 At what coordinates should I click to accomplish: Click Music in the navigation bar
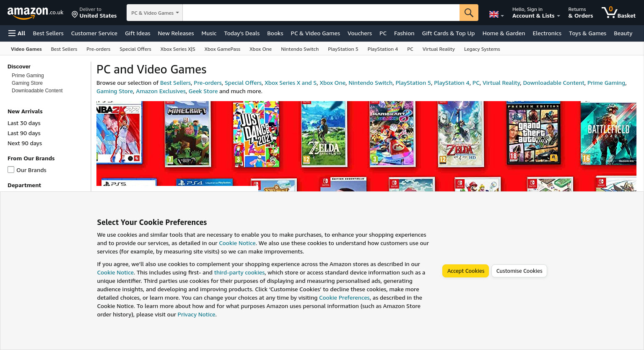(x=209, y=33)
